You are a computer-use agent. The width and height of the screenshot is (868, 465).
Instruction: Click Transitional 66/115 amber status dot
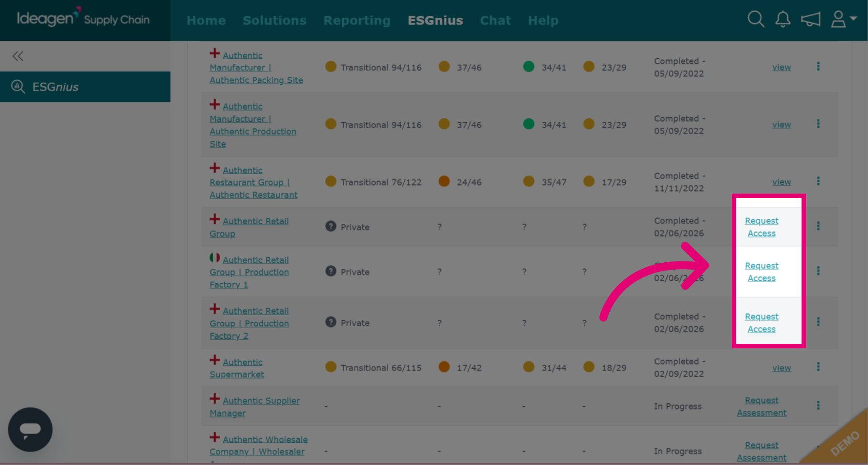[331, 367]
